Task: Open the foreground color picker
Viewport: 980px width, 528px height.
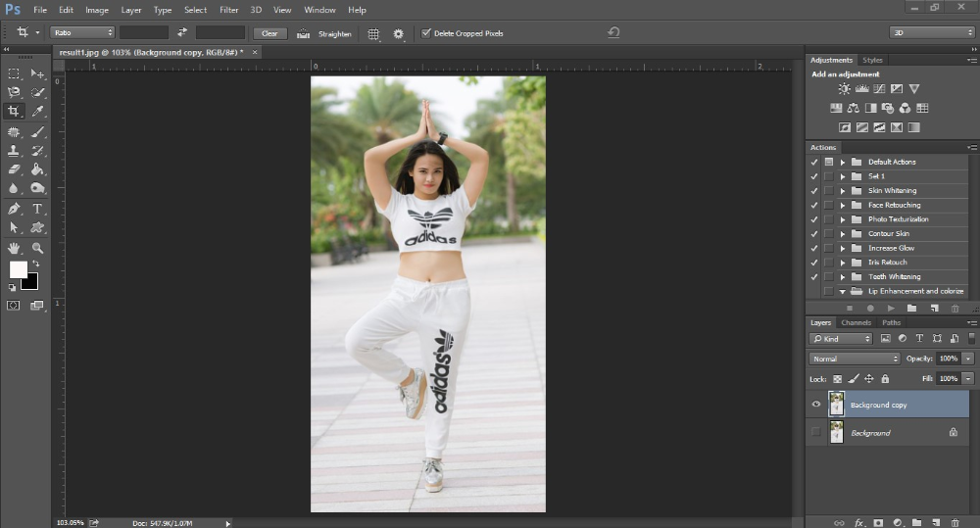Action: click(x=18, y=269)
